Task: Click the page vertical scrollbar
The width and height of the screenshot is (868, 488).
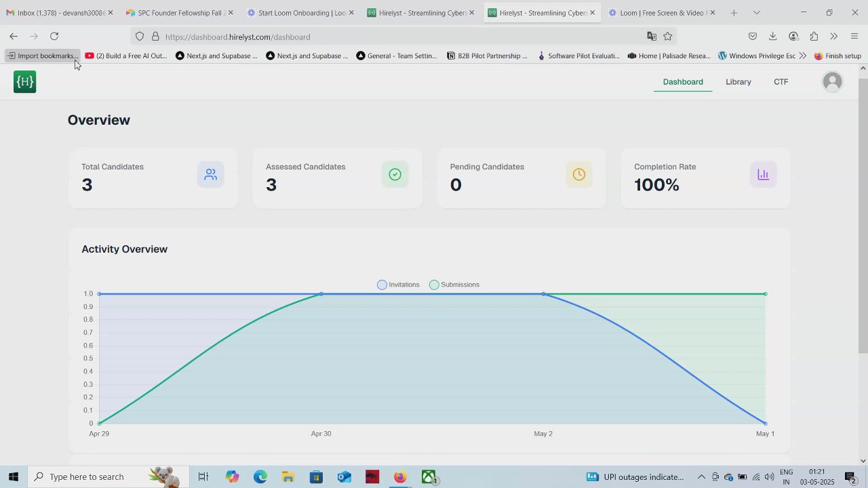Action: tap(863, 215)
